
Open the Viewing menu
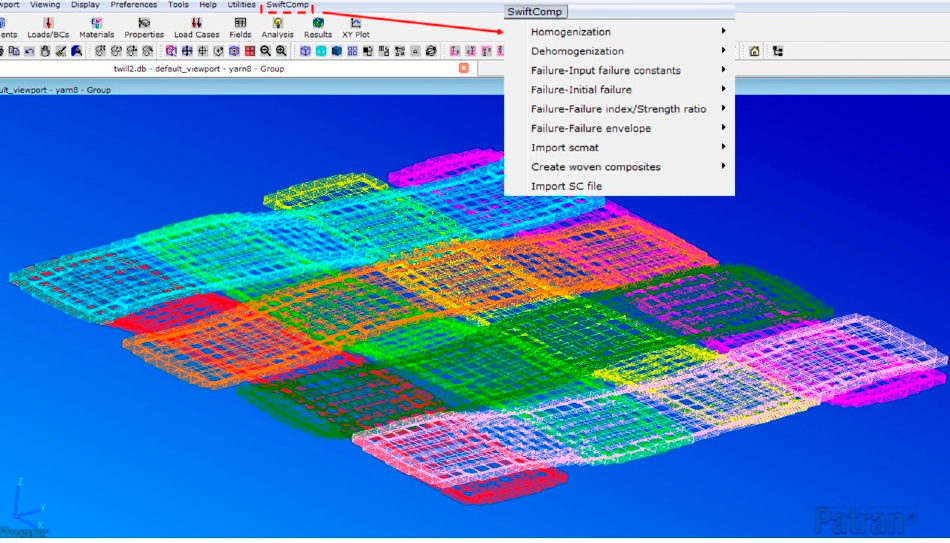tap(45, 5)
